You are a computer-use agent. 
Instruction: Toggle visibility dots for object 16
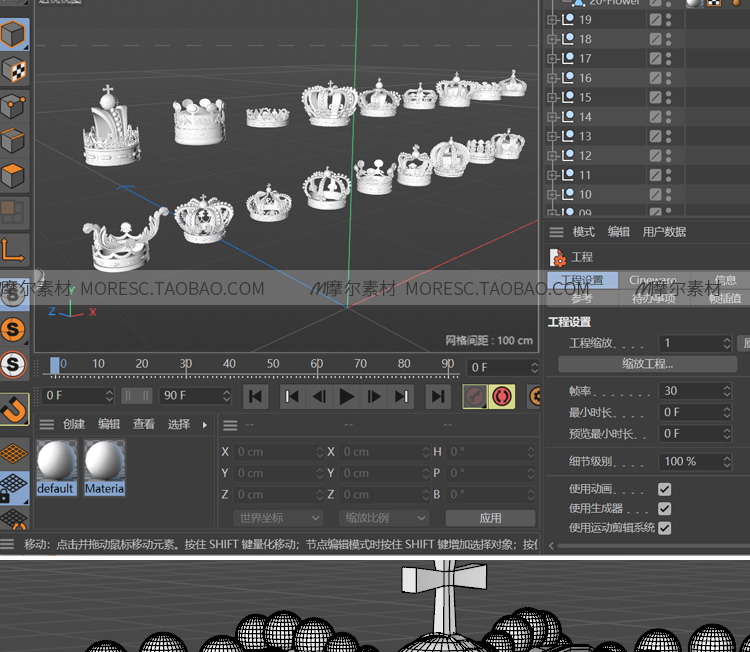pos(668,78)
